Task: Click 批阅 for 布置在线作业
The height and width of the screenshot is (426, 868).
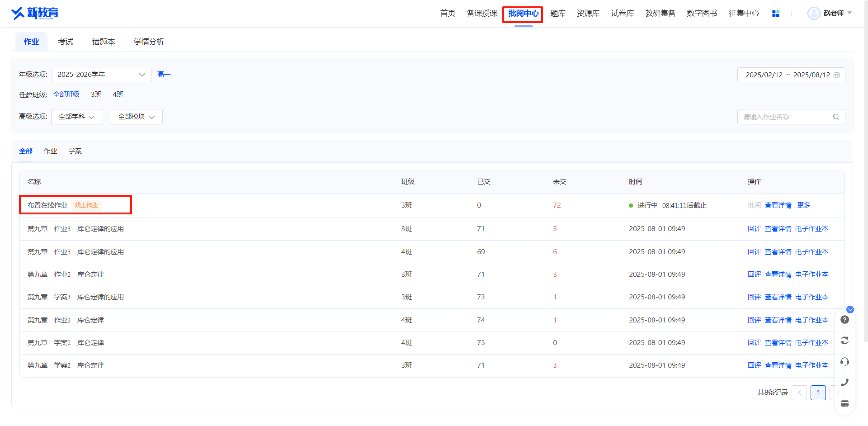Action: click(x=754, y=205)
